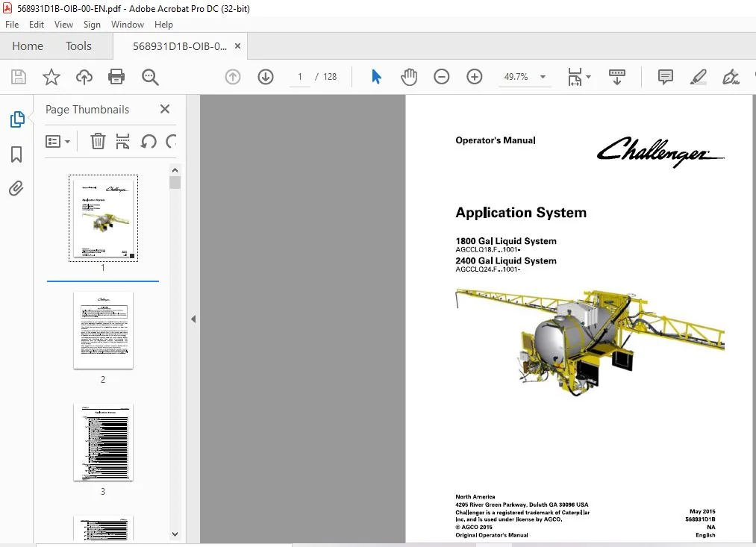756x547 pixels.
Task: Click the 'AGCCLQ18.F...1001-' model code
Action: click(488, 250)
